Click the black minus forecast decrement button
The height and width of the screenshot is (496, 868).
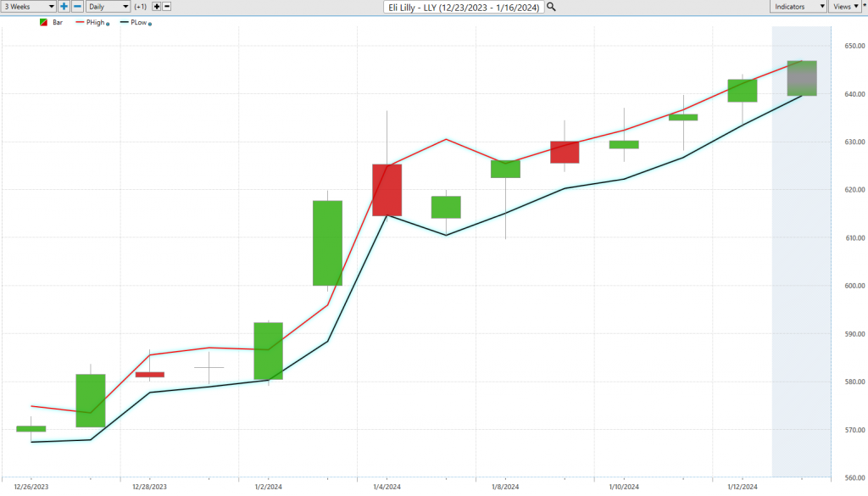167,7
